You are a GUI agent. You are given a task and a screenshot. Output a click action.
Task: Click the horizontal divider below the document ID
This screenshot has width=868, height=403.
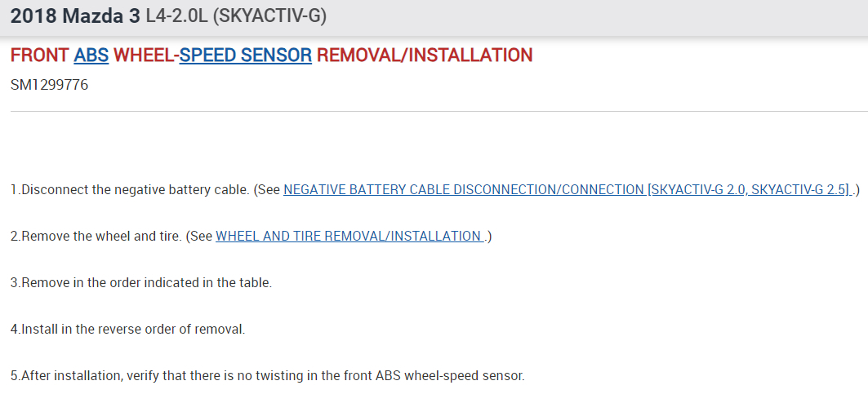pyautogui.click(x=434, y=111)
